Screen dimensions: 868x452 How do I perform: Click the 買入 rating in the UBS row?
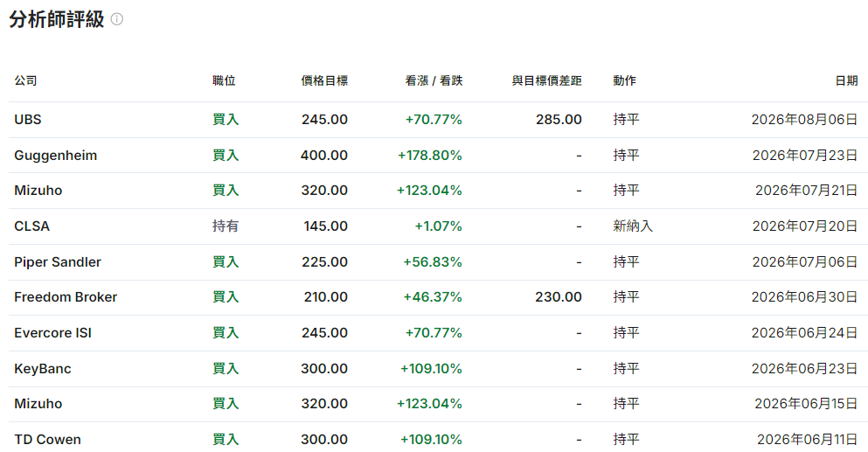point(226,120)
